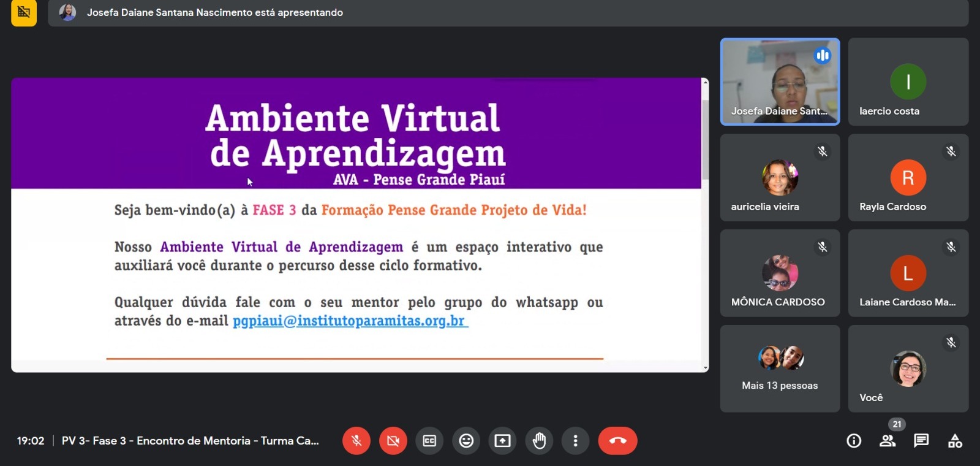The image size is (980, 466).
Task: Open meeting details info icon
Action: (854, 441)
